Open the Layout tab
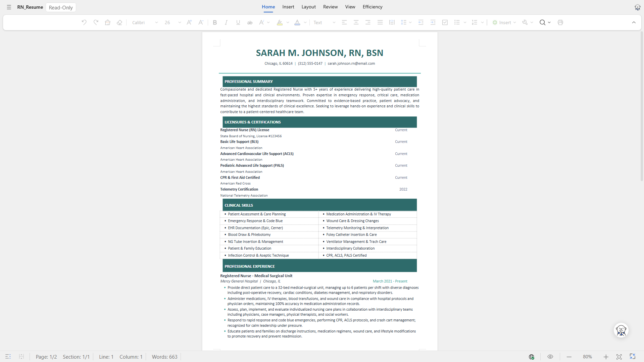This screenshot has height=362, width=644. pyautogui.click(x=309, y=7)
